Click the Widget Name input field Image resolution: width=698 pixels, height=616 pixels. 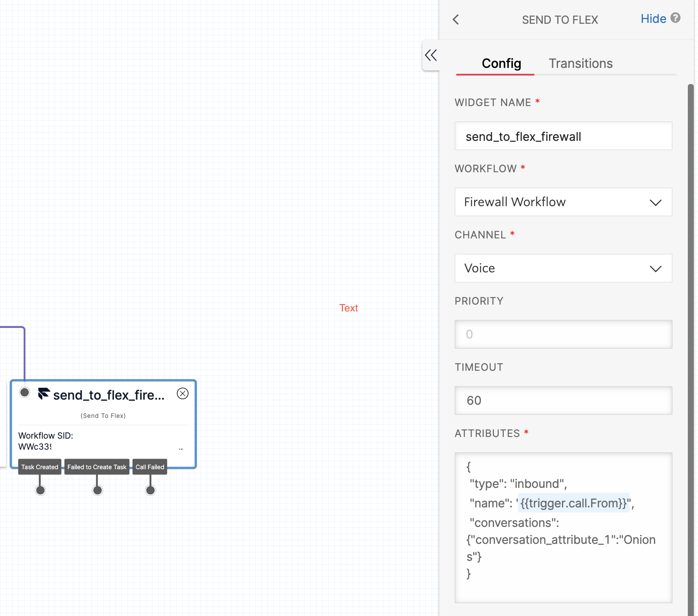pos(563,136)
